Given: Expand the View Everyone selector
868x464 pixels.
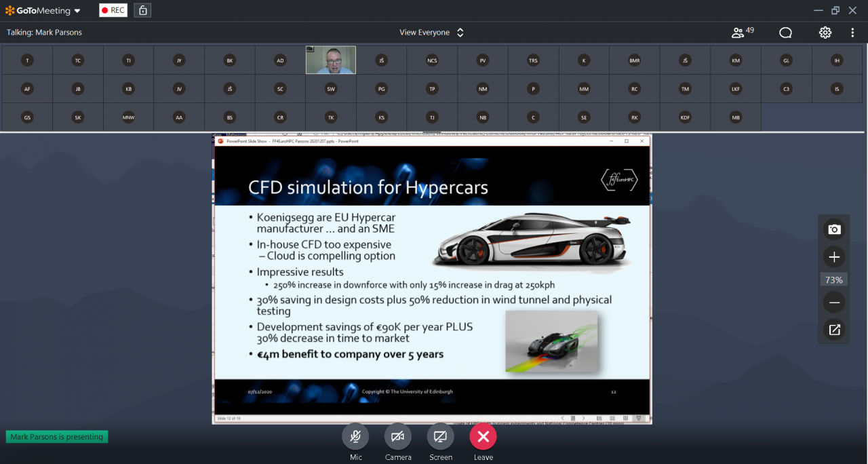Looking at the screenshot, I should tap(432, 33).
